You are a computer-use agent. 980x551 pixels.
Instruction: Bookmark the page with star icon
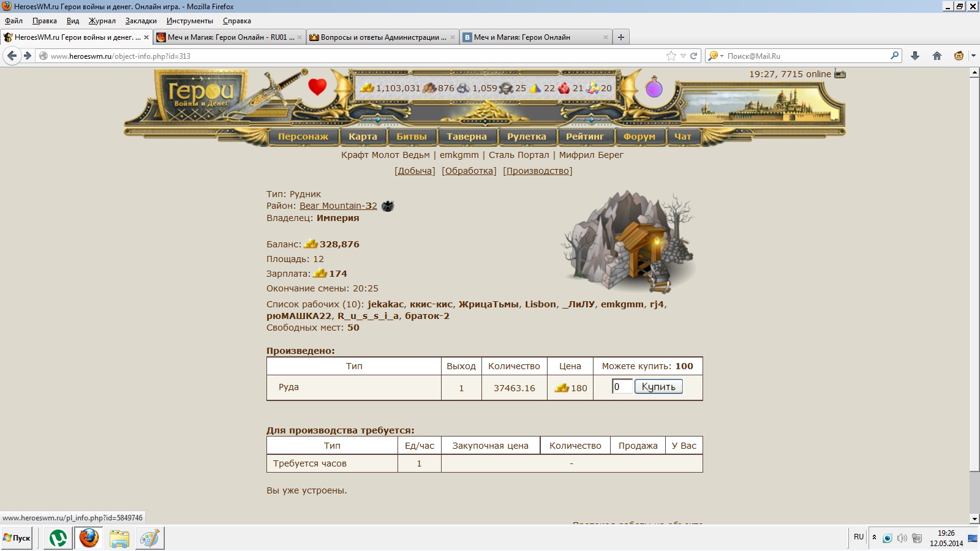pos(671,56)
